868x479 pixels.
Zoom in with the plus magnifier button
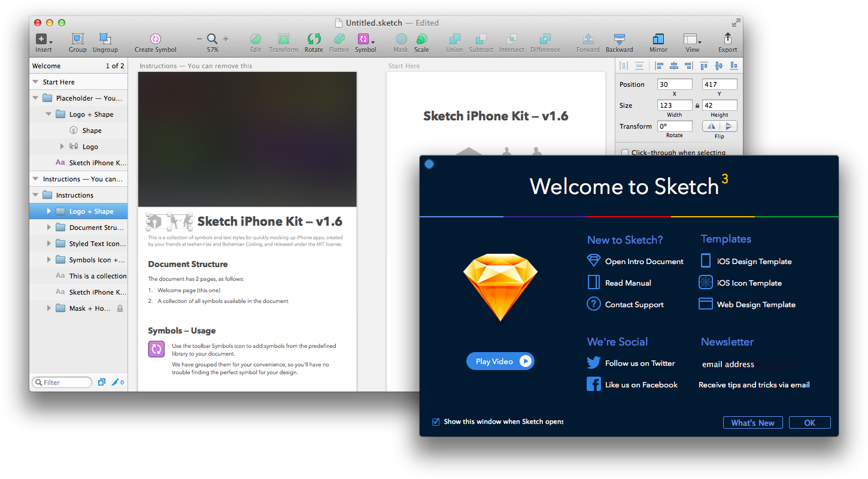pos(226,39)
